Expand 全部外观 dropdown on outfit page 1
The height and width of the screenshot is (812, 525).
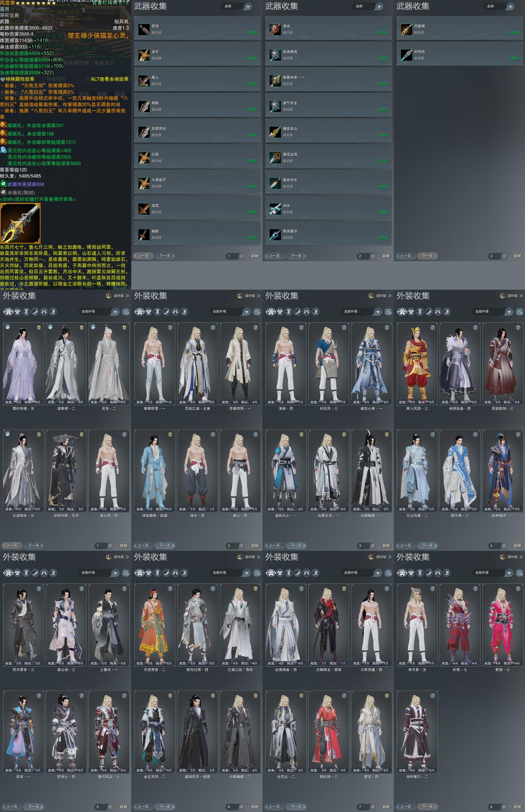tap(99, 311)
